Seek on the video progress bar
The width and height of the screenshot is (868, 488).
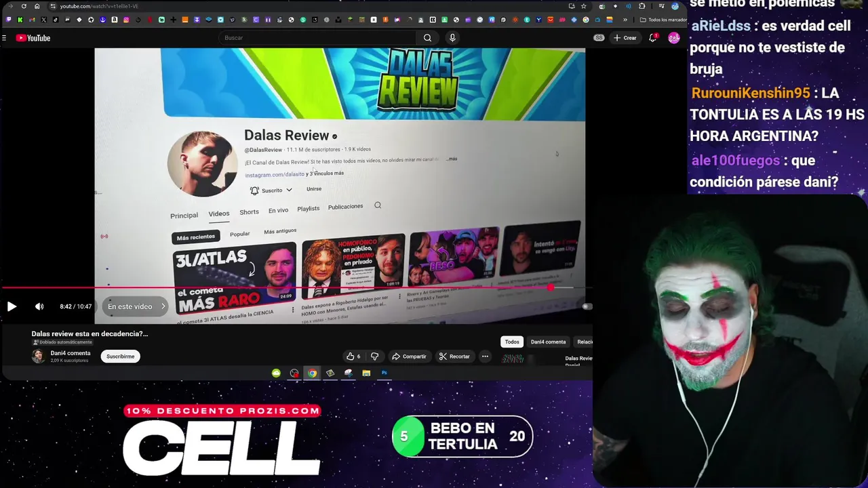[x=296, y=287]
